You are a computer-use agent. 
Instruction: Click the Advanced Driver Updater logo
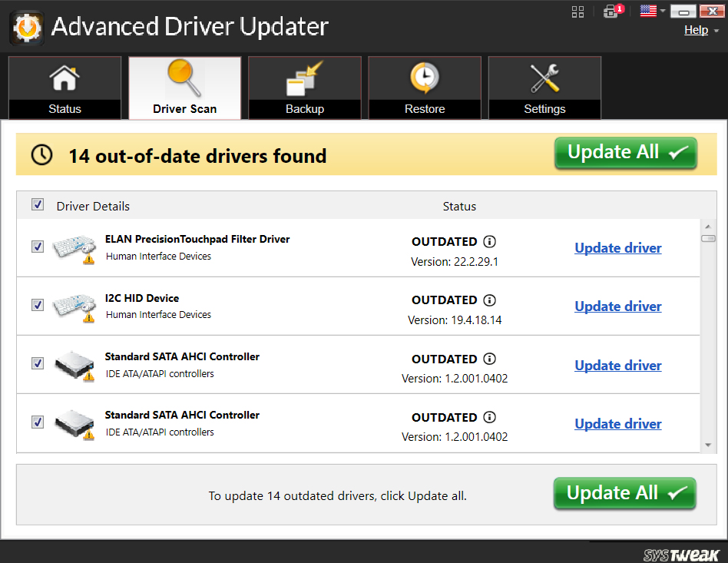click(x=26, y=26)
